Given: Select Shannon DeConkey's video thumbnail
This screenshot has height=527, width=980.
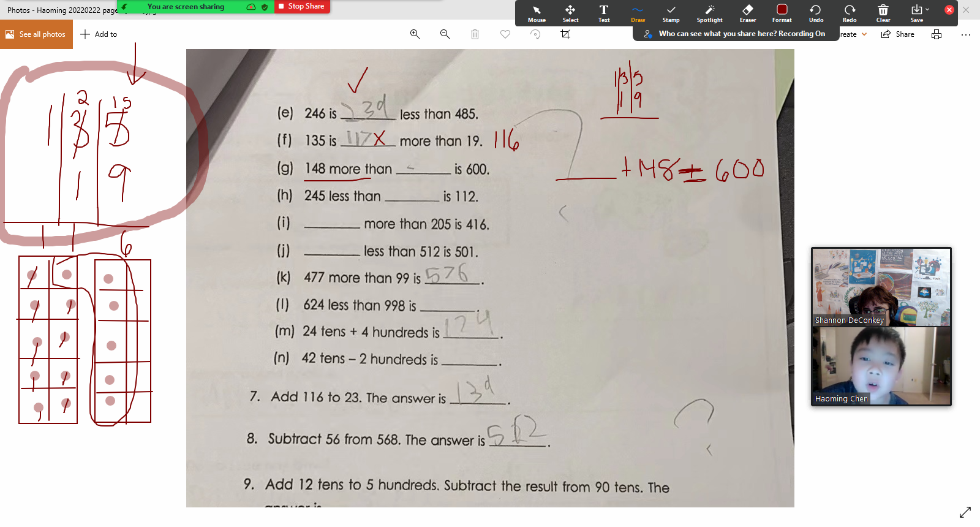Looking at the screenshot, I should 881,287.
